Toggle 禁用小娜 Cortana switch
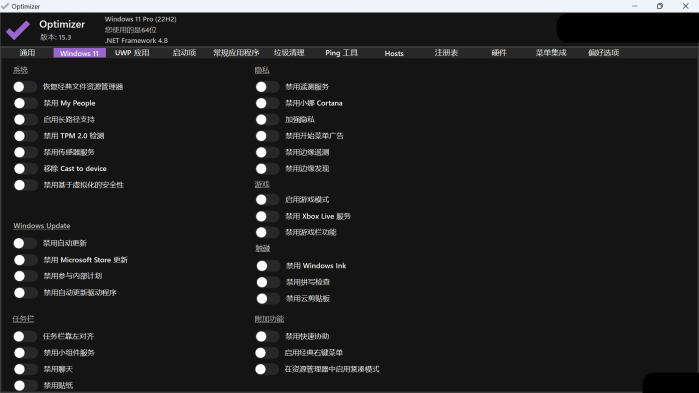Screen dimensions: 699x393 click(x=267, y=103)
